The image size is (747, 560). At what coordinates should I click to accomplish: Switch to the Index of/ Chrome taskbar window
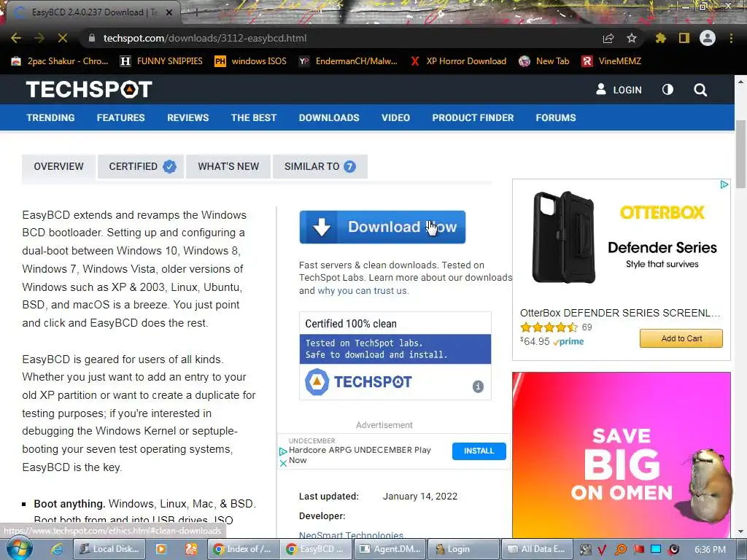[x=244, y=549]
